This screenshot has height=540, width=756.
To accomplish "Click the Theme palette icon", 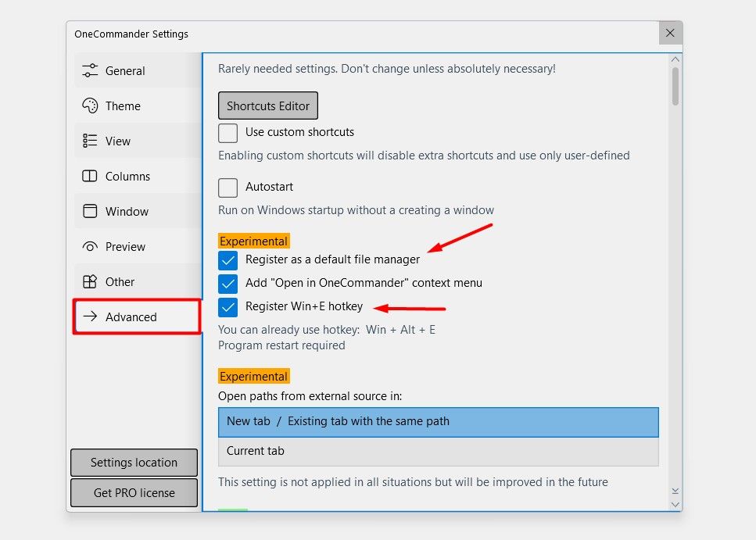I will [90, 105].
